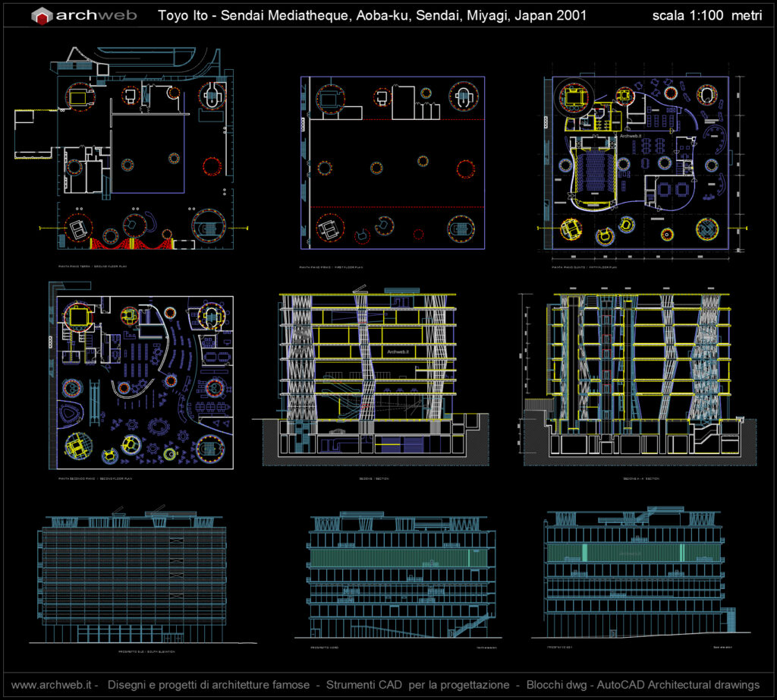Screen dimensions: 777x700
Task: Click the Archweb.it watermark in middle section
Action: point(397,352)
